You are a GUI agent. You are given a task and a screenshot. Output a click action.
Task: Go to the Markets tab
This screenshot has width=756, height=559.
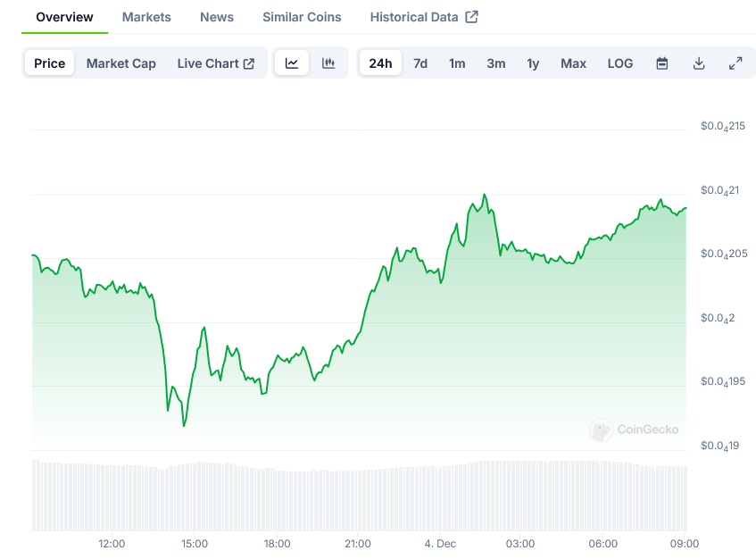[x=146, y=17]
